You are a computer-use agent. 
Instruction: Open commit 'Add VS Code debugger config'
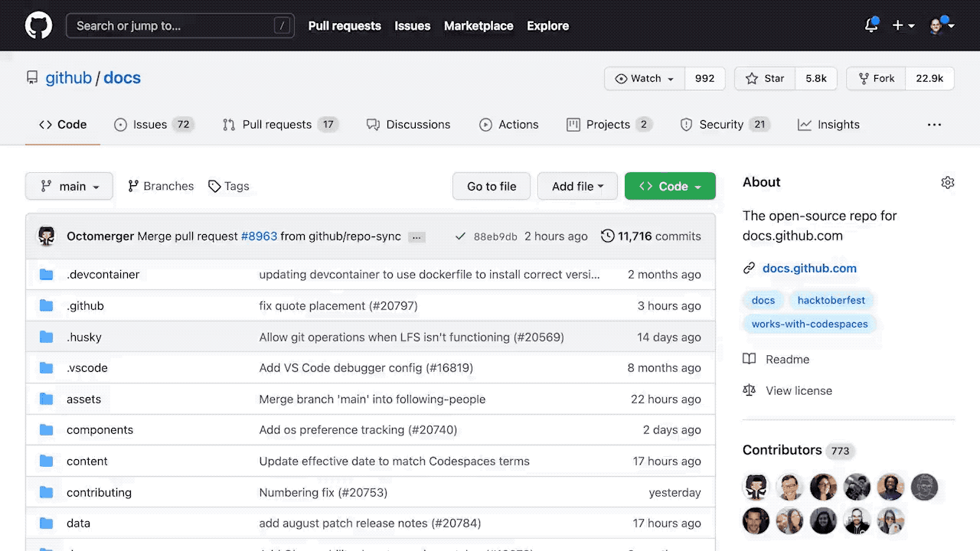(366, 368)
